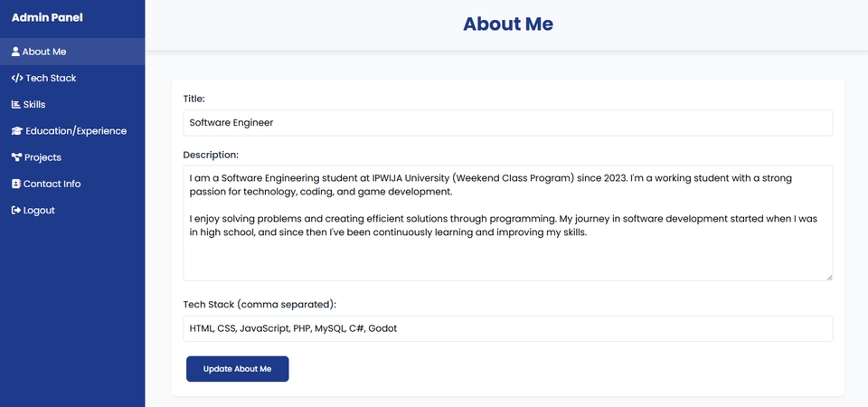Click the Admin Panel heading
This screenshot has height=407, width=868.
47,18
